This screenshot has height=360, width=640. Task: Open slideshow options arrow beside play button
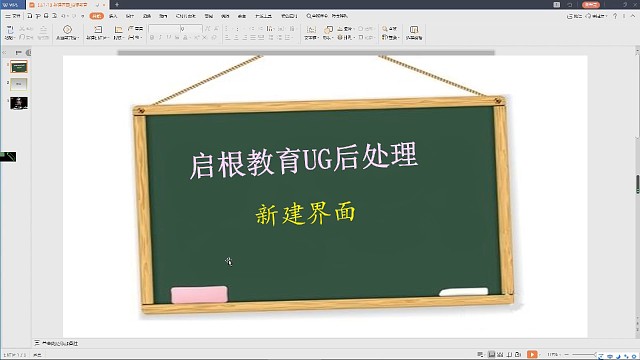click(540, 355)
